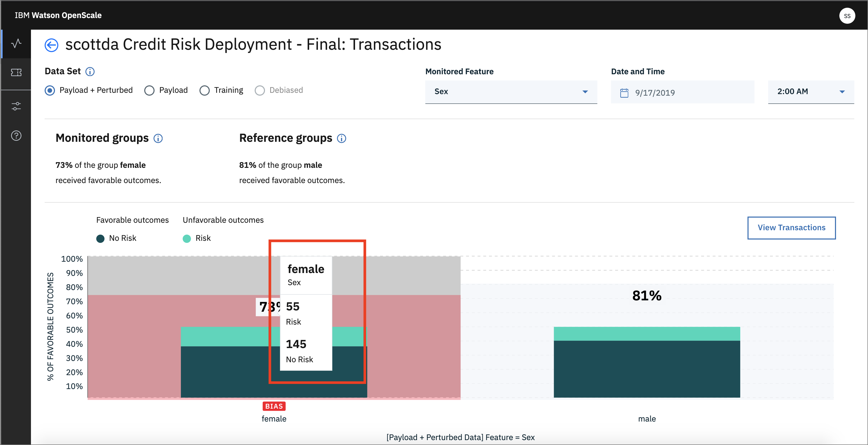Open the insights activity icon in the sidebar
Image resolution: width=868 pixels, height=445 pixels.
tap(16, 44)
